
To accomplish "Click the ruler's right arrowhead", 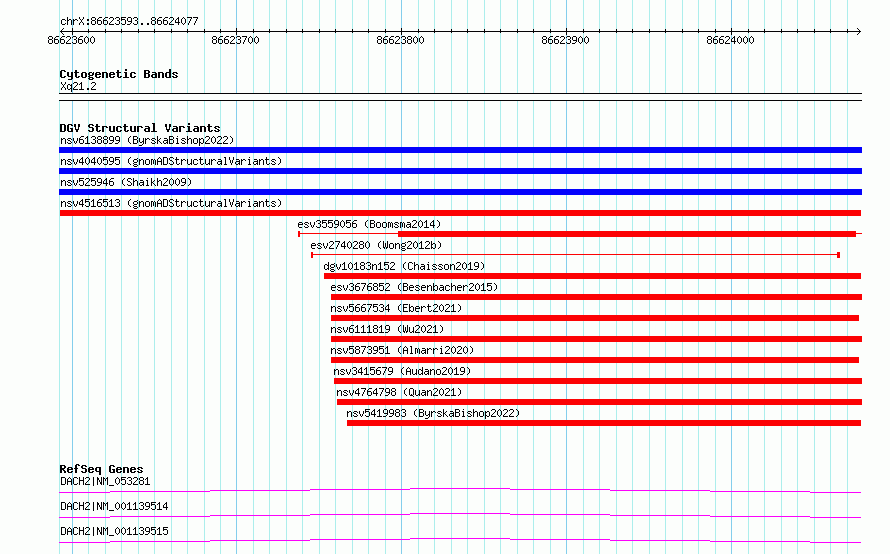I will pos(859,31).
